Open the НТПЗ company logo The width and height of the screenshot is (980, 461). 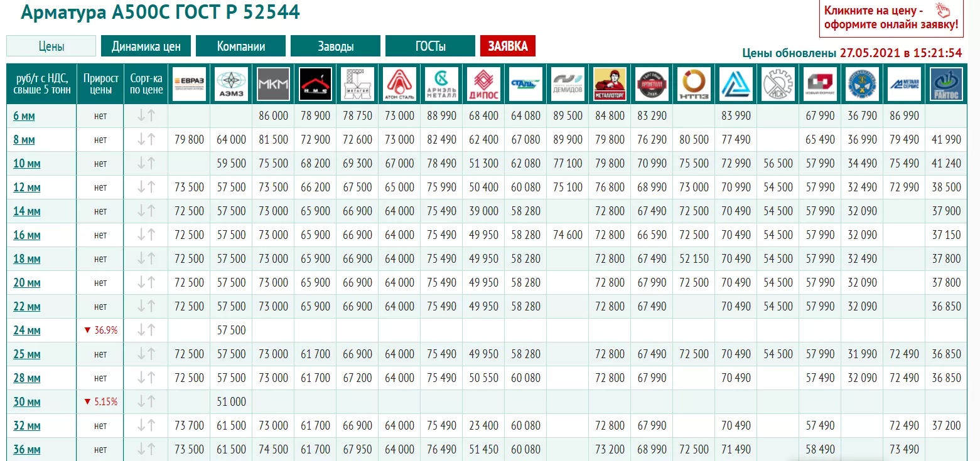pyautogui.click(x=694, y=83)
